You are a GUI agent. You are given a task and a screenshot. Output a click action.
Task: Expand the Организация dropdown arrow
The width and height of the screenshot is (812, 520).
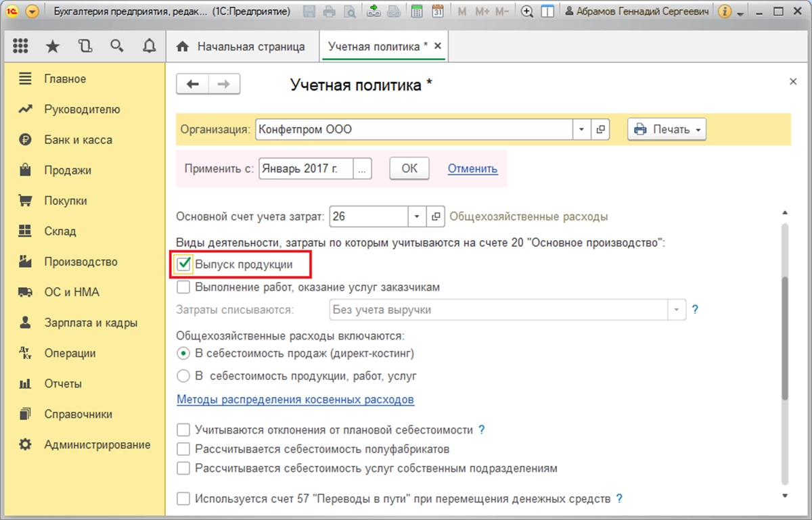tap(582, 129)
